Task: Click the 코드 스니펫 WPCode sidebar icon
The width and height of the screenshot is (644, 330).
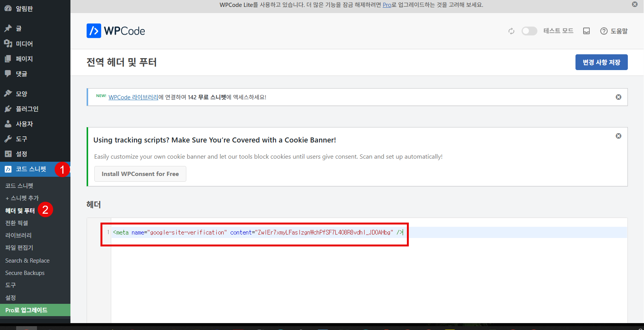Action: (x=8, y=169)
